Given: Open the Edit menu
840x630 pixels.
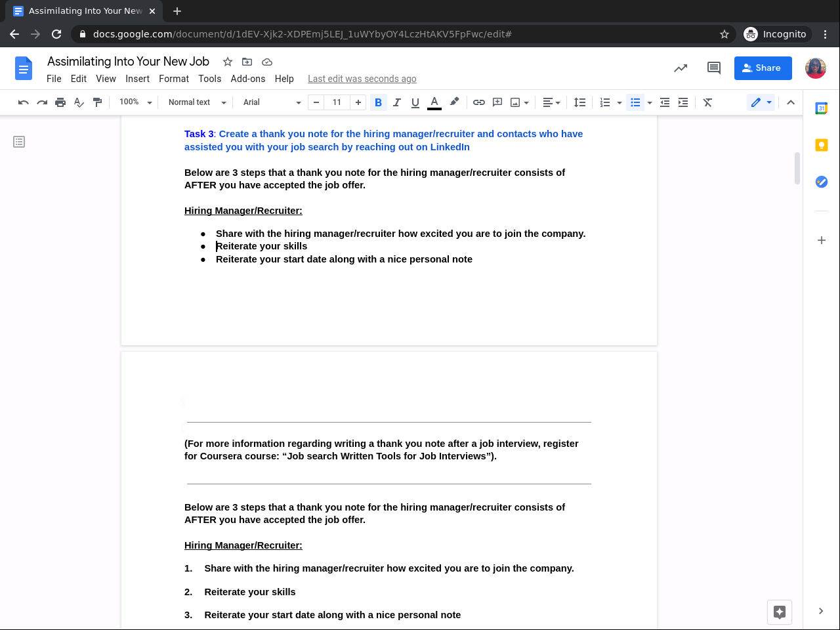Looking at the screenshot, I should 79,79.
